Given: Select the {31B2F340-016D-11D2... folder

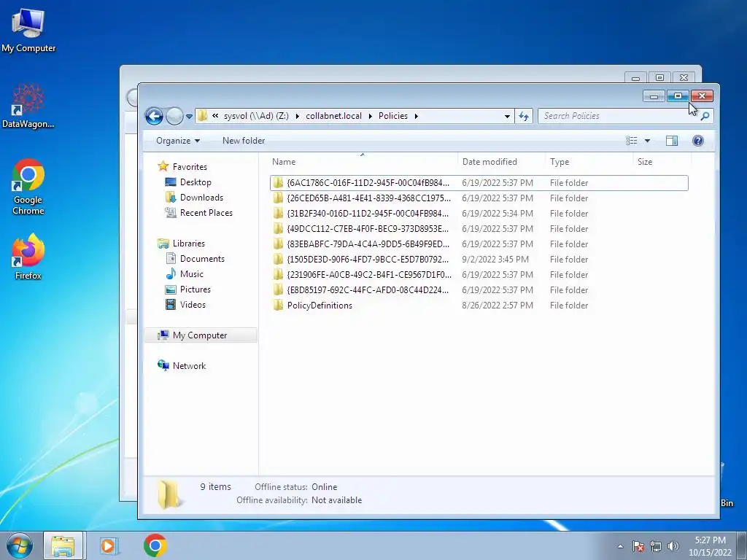Looking at the screenshot, I should click(x=479, y=214).
